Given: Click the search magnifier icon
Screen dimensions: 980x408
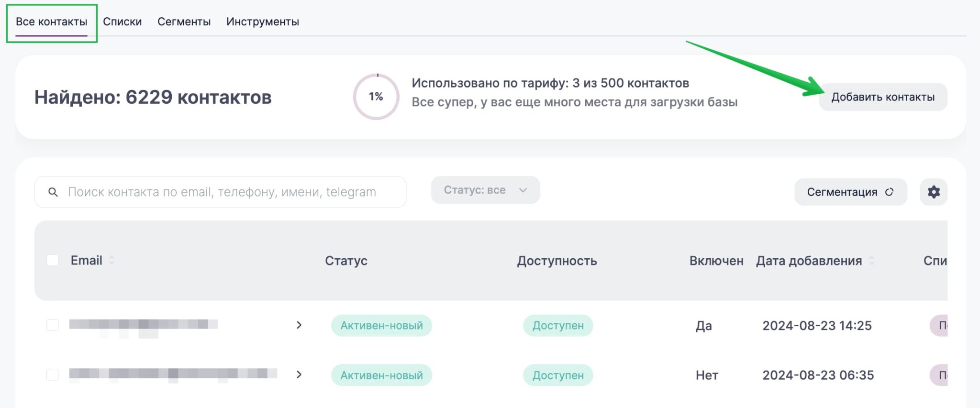Looking at the screenshot, I should click(53, 192).
